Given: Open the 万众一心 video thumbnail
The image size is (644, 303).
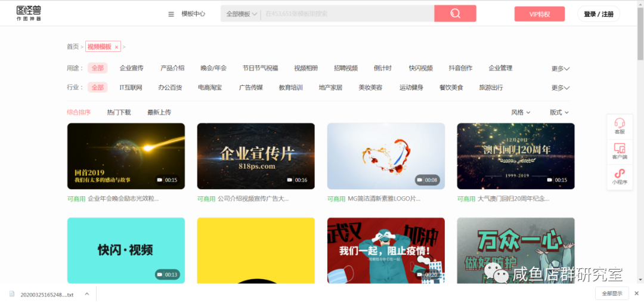Looking at the screenshot, I should [x=516, y=251].
